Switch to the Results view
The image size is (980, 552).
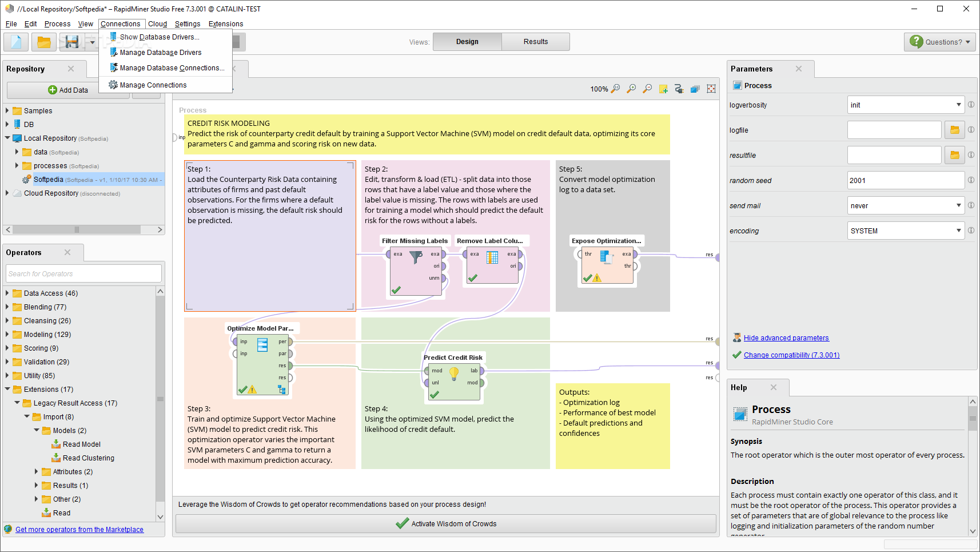coord(536,41)
